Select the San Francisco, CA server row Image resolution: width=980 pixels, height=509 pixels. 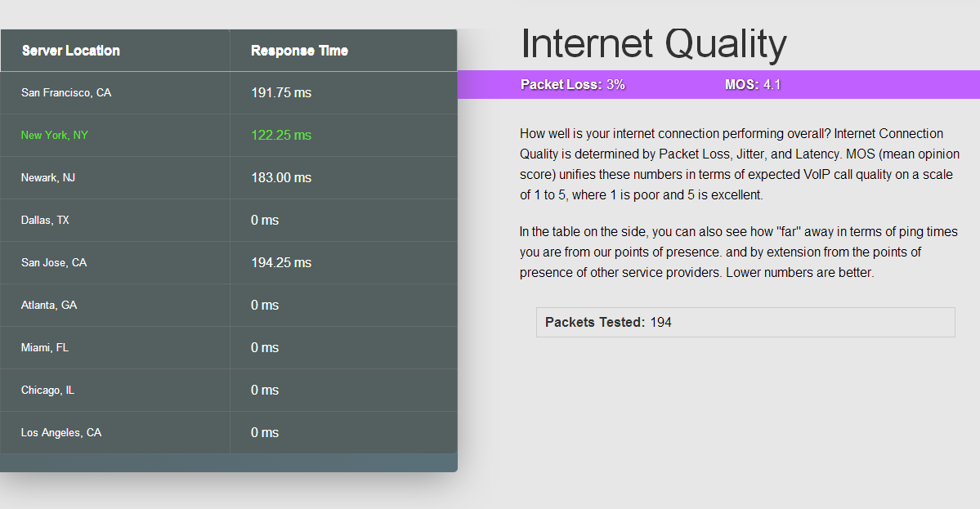pos(228,92)
